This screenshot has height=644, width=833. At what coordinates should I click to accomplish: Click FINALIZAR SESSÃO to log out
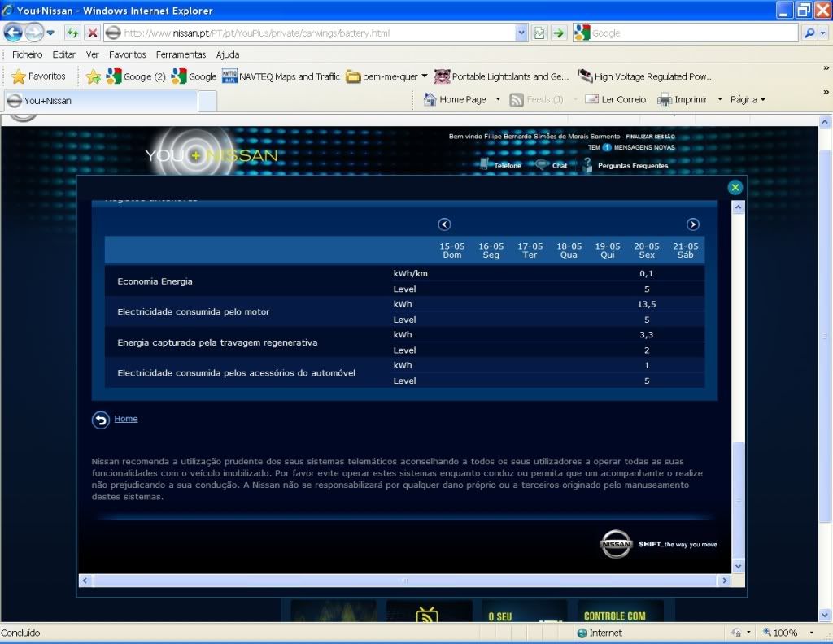pos(650,137)
